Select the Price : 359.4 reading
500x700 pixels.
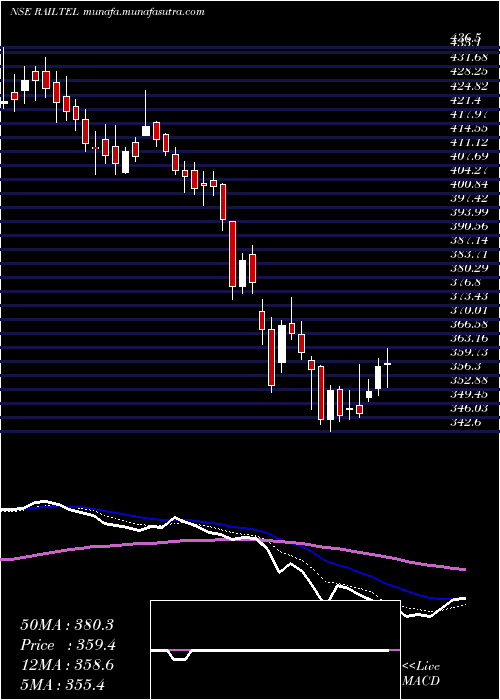tap(67, 645)
